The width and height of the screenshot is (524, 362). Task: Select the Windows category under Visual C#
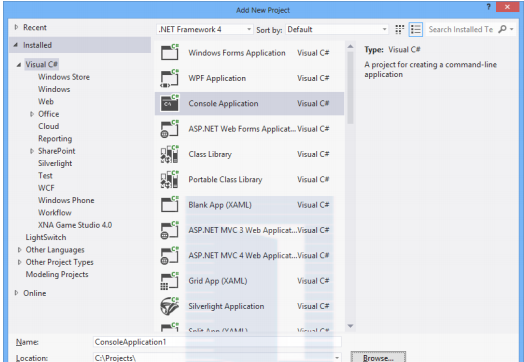54,89
